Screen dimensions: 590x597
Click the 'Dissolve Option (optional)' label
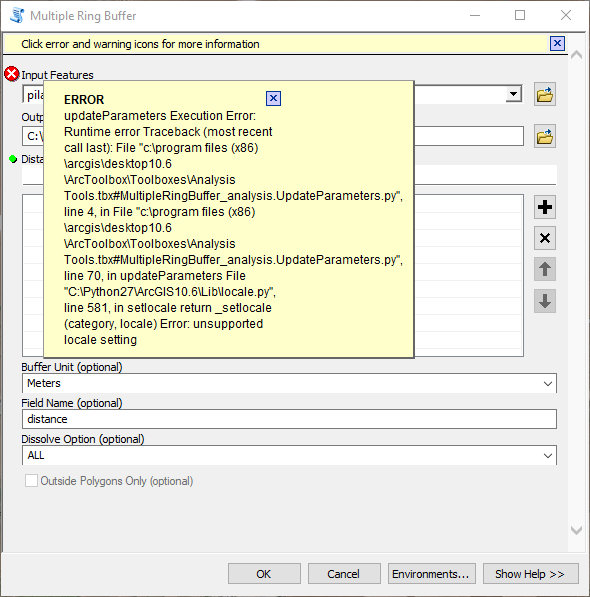(83, 439)
